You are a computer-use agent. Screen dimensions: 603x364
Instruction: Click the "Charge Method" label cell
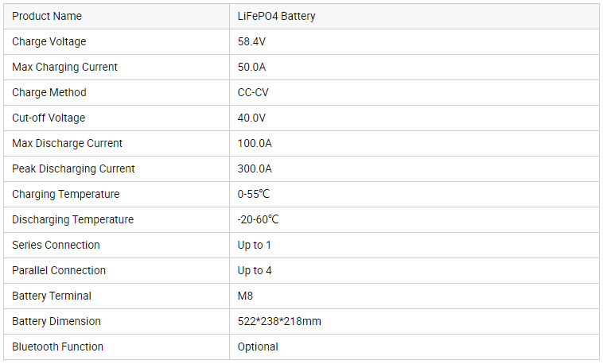point(49,93)
